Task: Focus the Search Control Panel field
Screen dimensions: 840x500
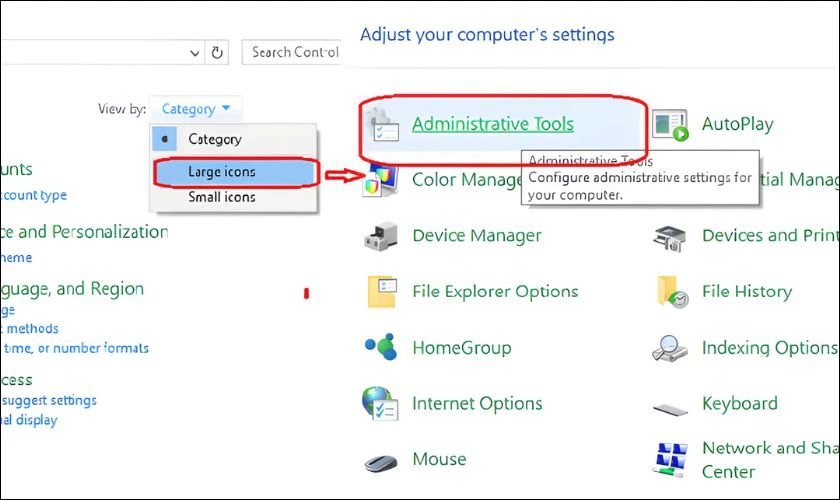Action: [x=293, y=52]
